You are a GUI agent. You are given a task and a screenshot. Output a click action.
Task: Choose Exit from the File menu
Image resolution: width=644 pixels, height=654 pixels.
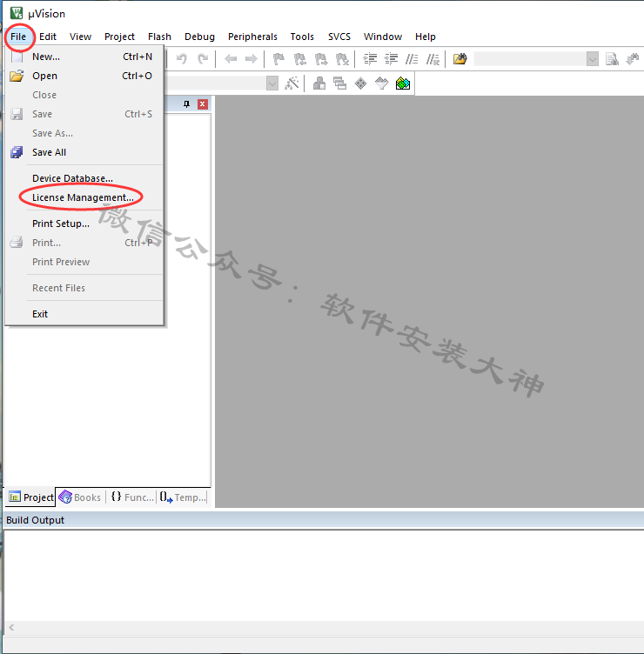pos(84,314)
